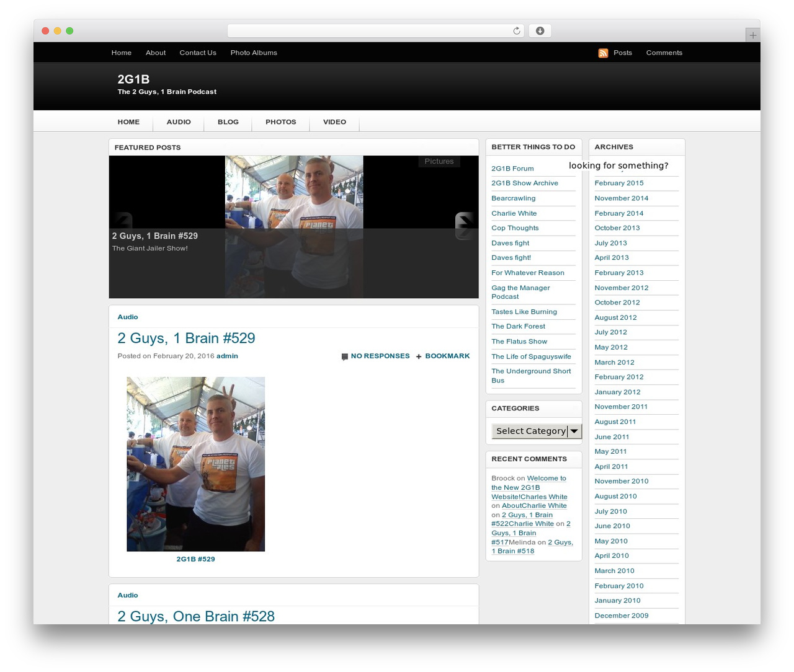Click the 2G1B site title
Viewport: 794px width, 672px height.
click(133, 79)
